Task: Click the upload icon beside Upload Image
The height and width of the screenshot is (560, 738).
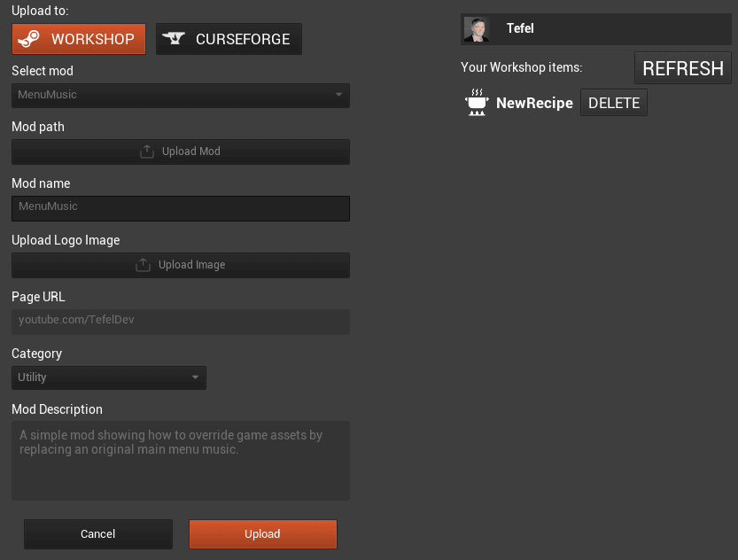Action: (144, 264)
